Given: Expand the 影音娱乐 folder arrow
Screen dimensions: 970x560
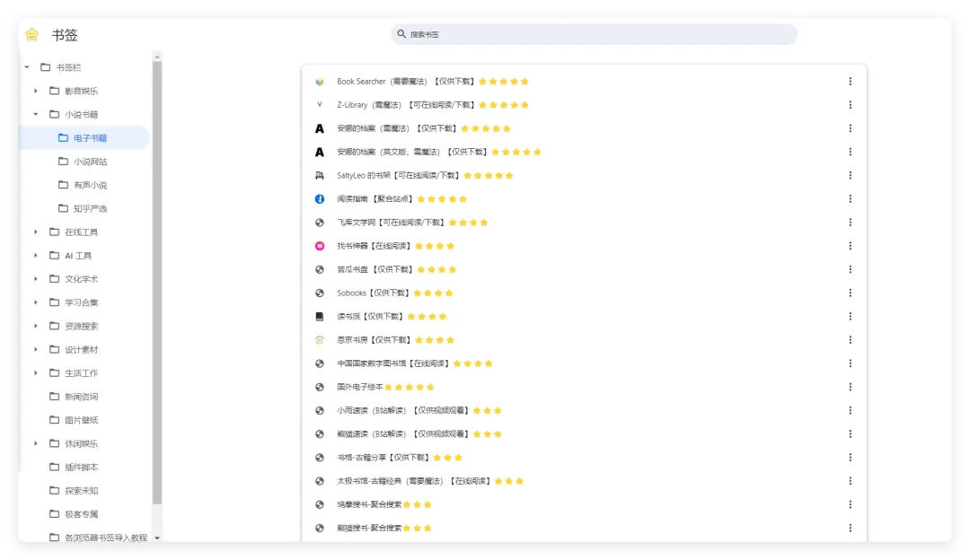Looking at the screenshot, I should (x=35, y=91).
